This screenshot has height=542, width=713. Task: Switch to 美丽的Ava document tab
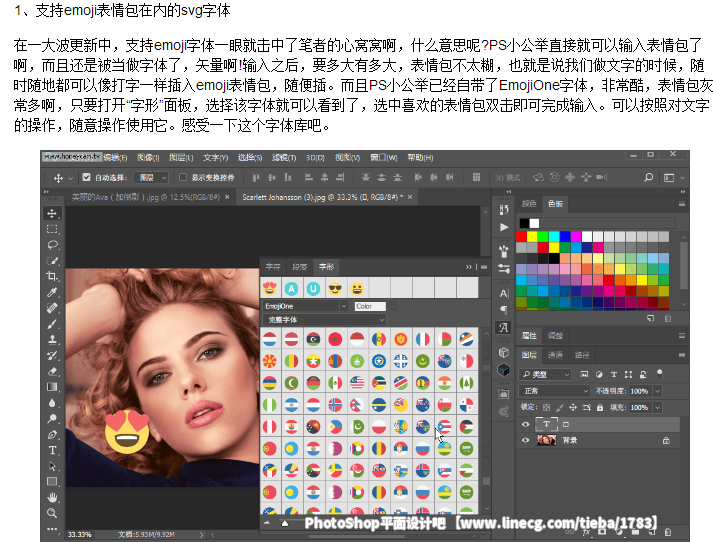(x=146, y=197)
